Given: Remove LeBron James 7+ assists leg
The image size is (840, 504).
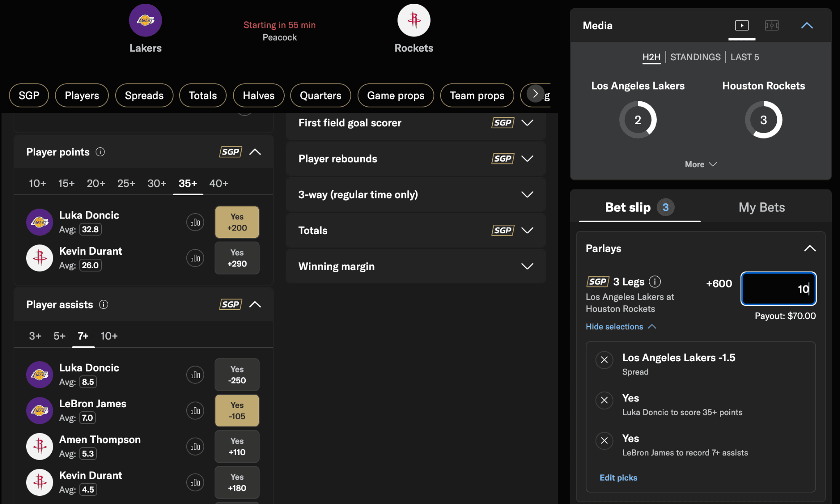Looking at the screenshot, I should pyautogui.click(x=604, y=441).
